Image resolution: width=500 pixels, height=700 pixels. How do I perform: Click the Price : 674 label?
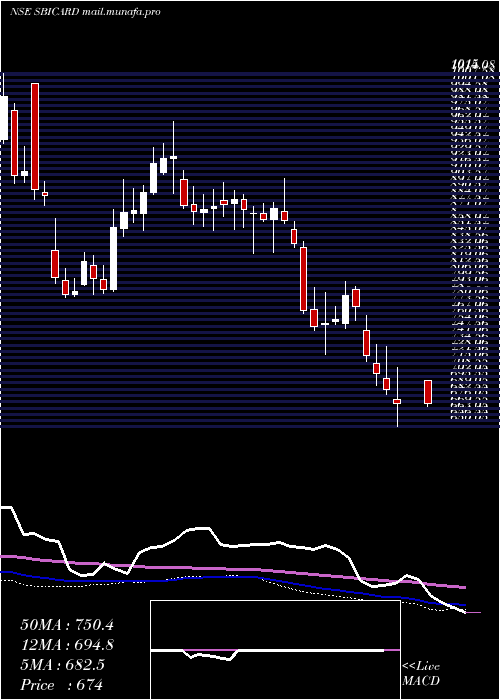[x=62, y=684]
